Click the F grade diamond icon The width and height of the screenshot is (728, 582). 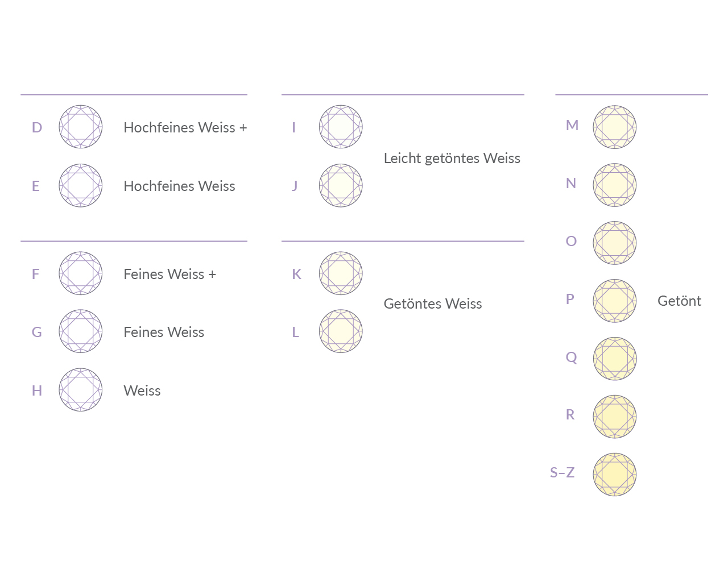tap(81, 273)
